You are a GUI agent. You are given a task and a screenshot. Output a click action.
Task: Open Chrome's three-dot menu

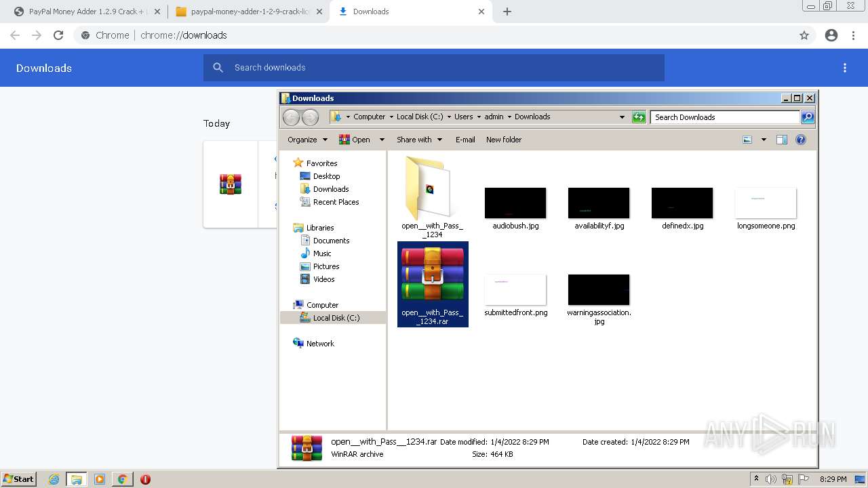[x=854, y=35]
